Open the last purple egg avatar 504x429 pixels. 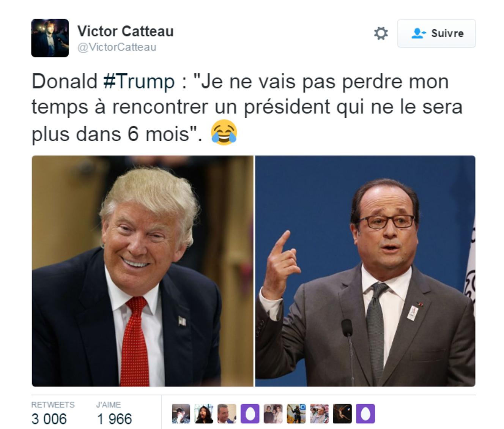point(365,414)
